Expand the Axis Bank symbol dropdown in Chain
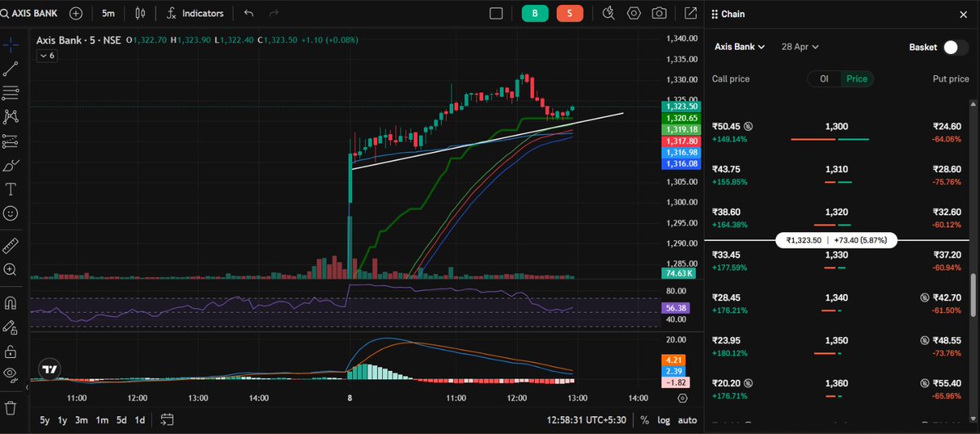The image size is (980, 434). (740, 47)
